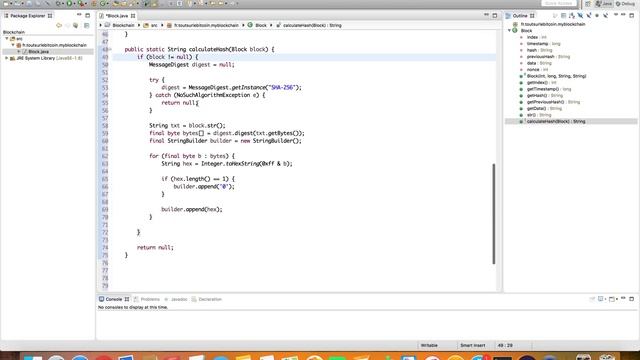640x360 pixels.
Task: Expand breadcrumb arrow before Block class
Action: click(243, 25)
